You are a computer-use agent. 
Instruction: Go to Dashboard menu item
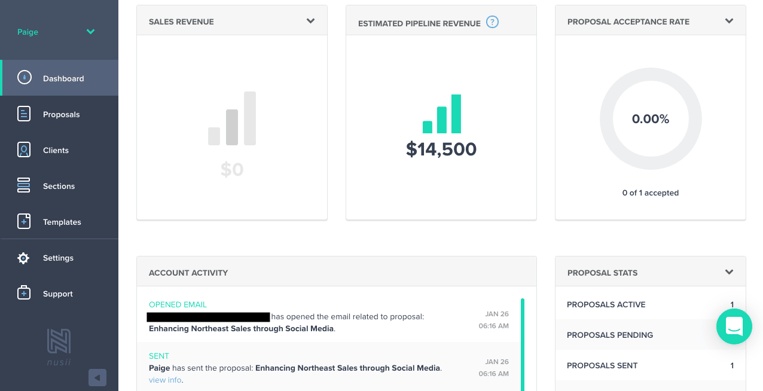click(x=59, y=78)
